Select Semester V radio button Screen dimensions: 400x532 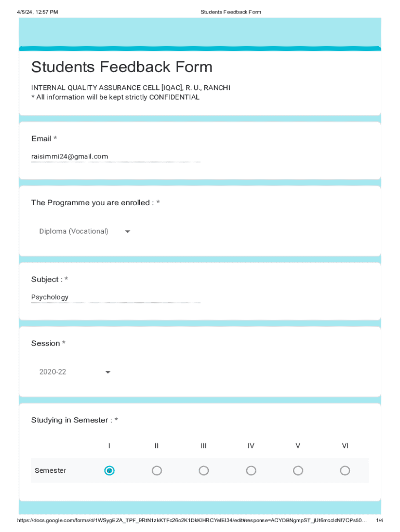pos(298,471)
